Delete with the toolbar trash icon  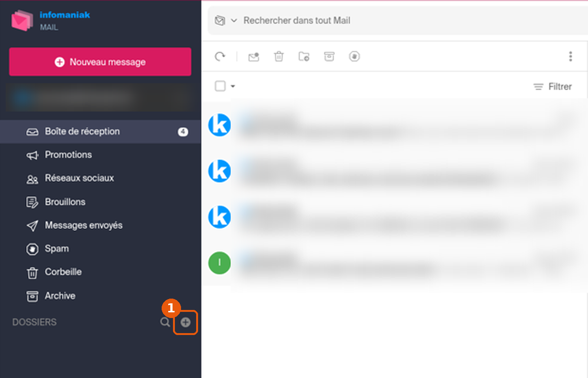[x=279, y=57]
